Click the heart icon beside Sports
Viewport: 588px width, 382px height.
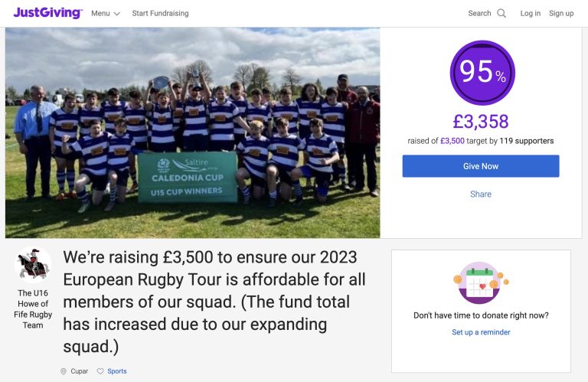pyautogui.click(x=100, y=371)
